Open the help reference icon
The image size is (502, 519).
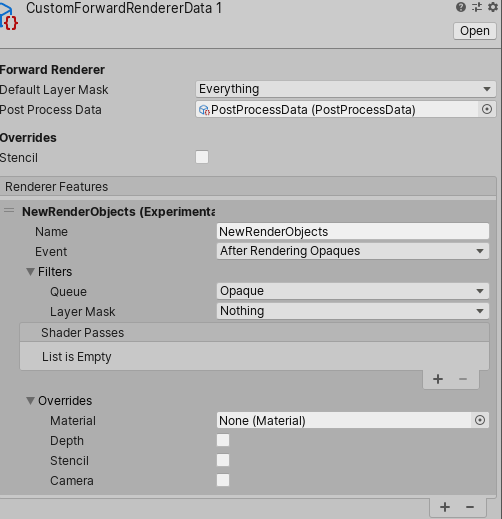461,7
